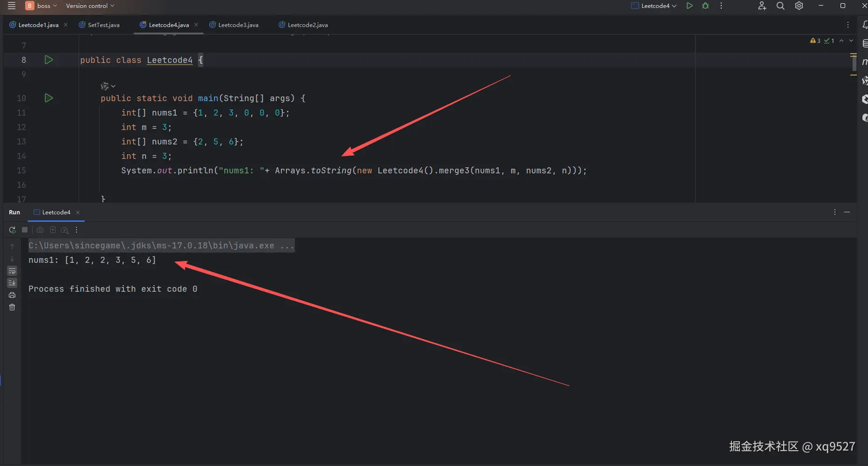The width and height of the screenshot is (868, 466).
Task: Expand the boss project dropdown
Action: tap(41, 6)
